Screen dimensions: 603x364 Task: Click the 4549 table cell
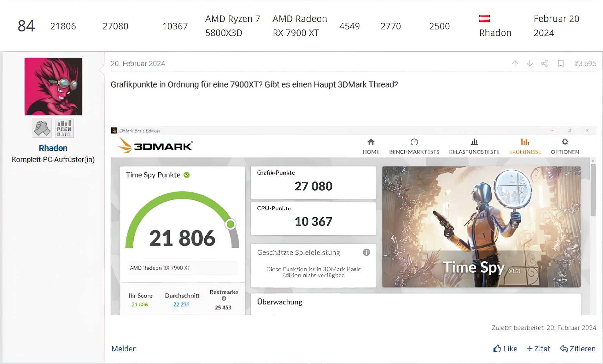[x=349, y=26]
